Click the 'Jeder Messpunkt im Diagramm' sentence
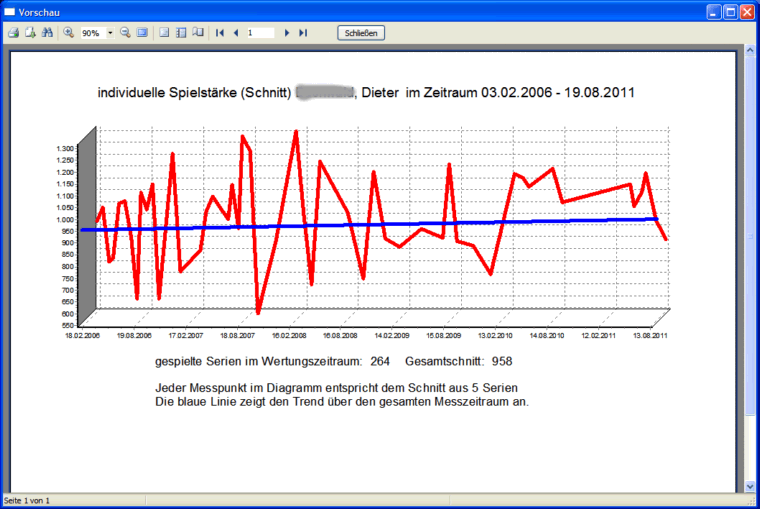The height and width of the screenshot is (509, 760). click(x=336, y=388)
